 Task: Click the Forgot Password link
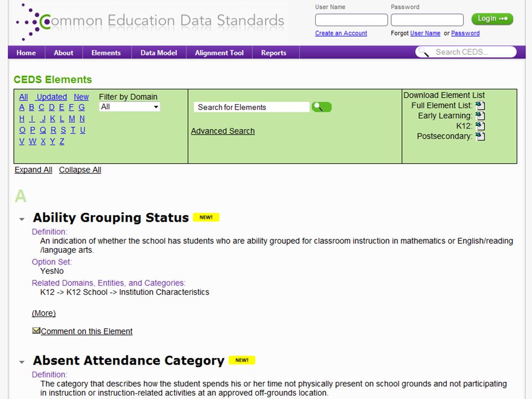[x=465, y=33]
